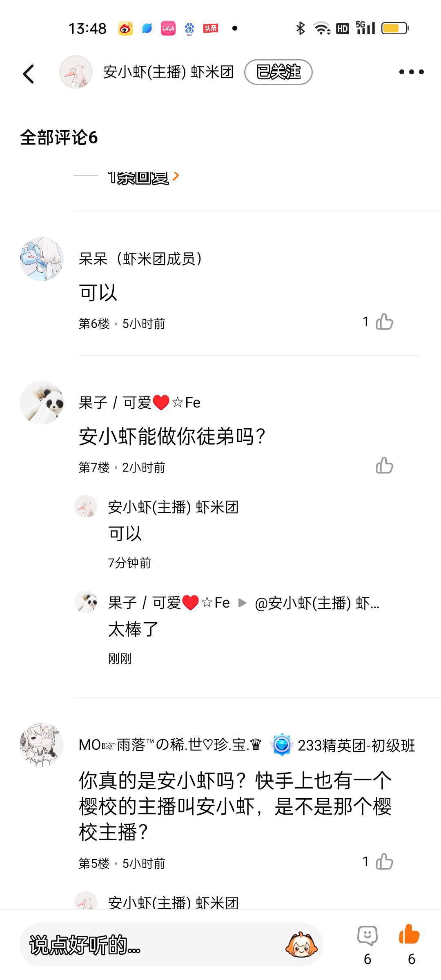
Task: Like the 7th floor comment by 果子
Action: 384,465
